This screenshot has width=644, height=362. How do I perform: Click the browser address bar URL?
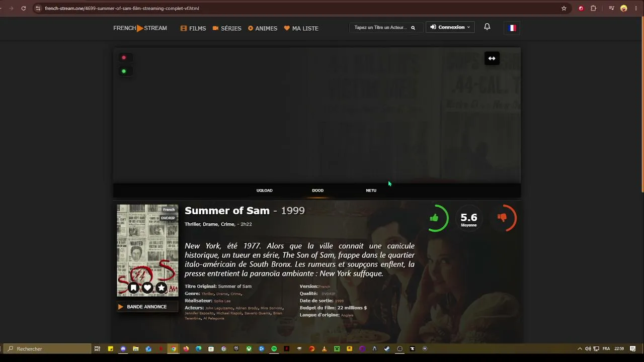(122, 9)
